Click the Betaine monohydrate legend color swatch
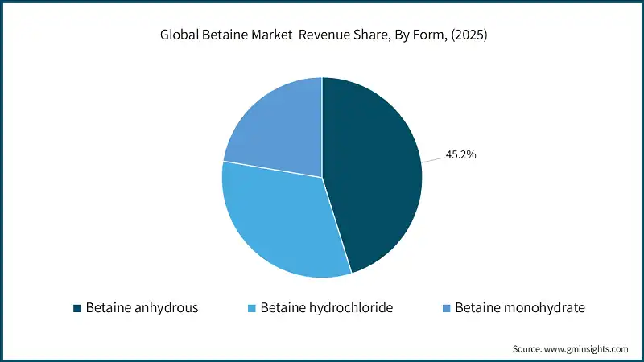 447,308
